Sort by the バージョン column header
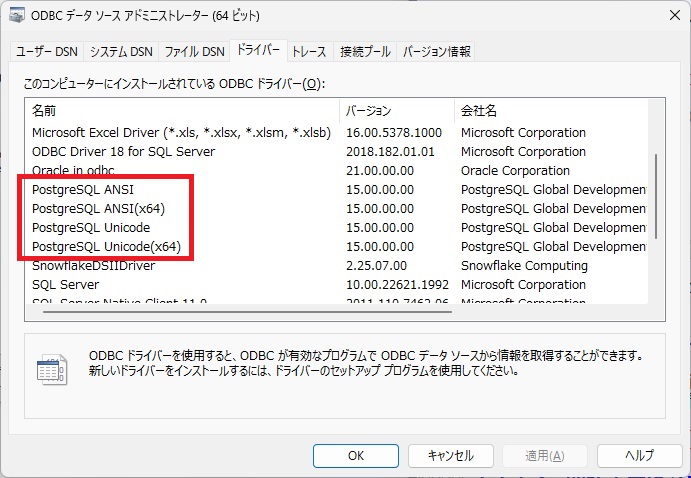The width and height of the screenshot is (691, 478). tap(397, 111)
